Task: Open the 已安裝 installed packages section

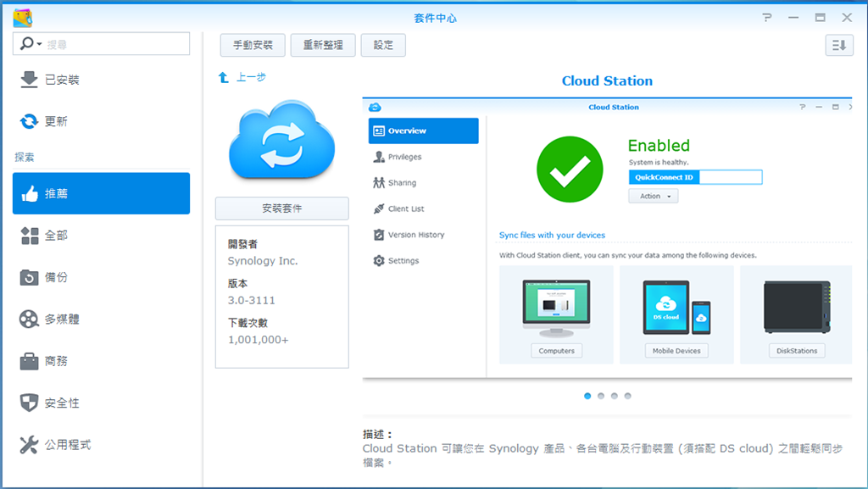Action: [101, 80]
